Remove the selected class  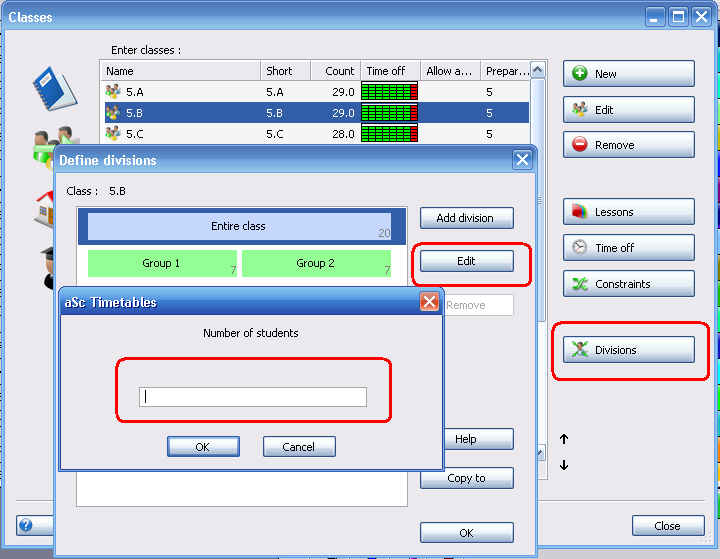[x=628, y=145]
